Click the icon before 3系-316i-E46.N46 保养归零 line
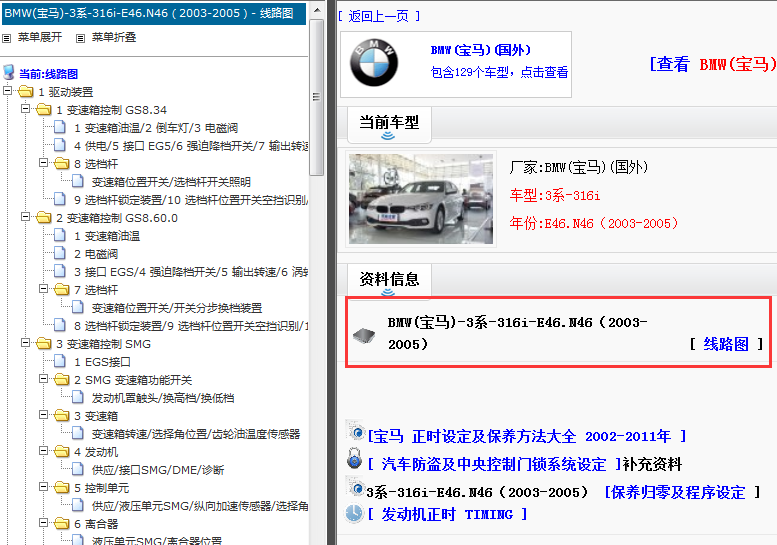 (x=355, y=487)
